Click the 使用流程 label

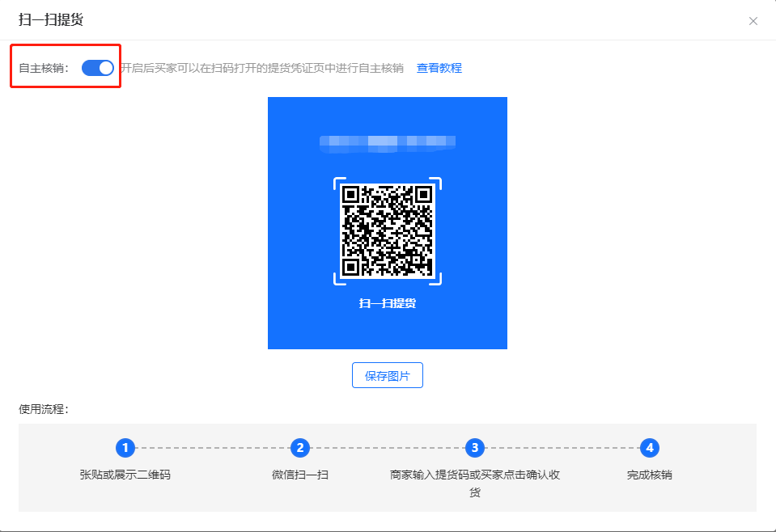[x=44, y=409]
